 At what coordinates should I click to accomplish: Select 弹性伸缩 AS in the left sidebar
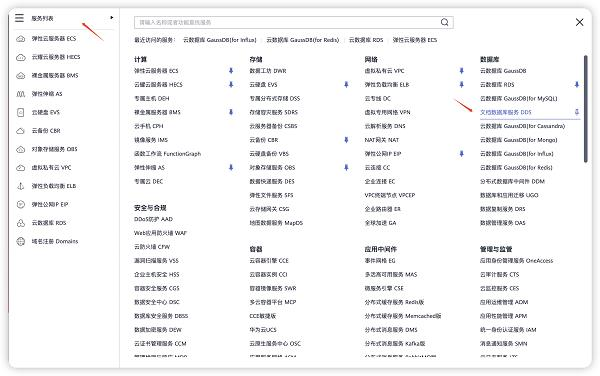(x=47, y=94)
